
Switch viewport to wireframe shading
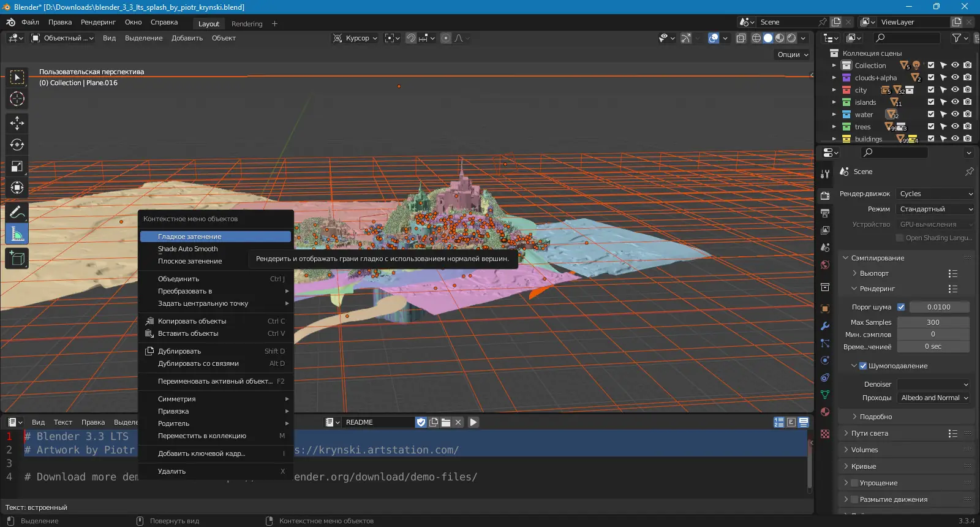click(x=756, y=38)
